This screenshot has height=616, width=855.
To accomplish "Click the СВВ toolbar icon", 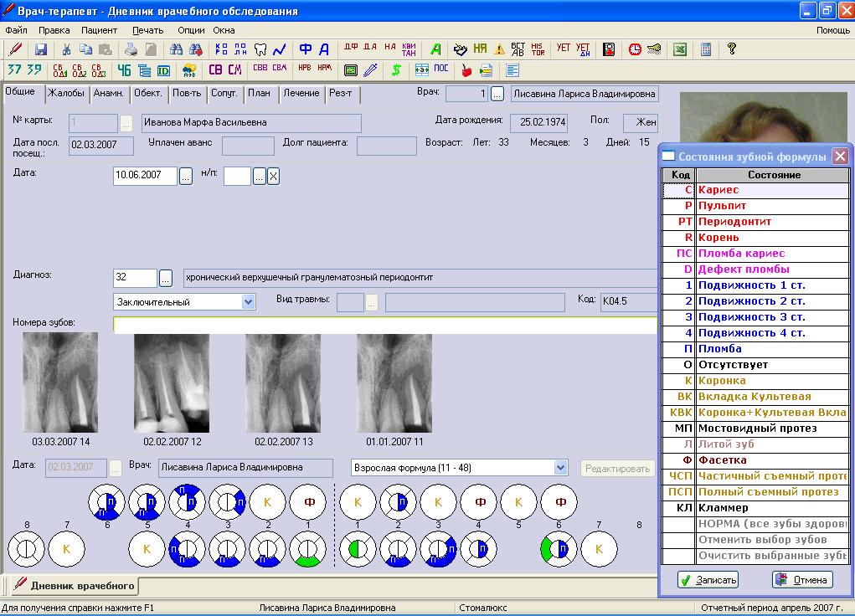I will 260,68.
